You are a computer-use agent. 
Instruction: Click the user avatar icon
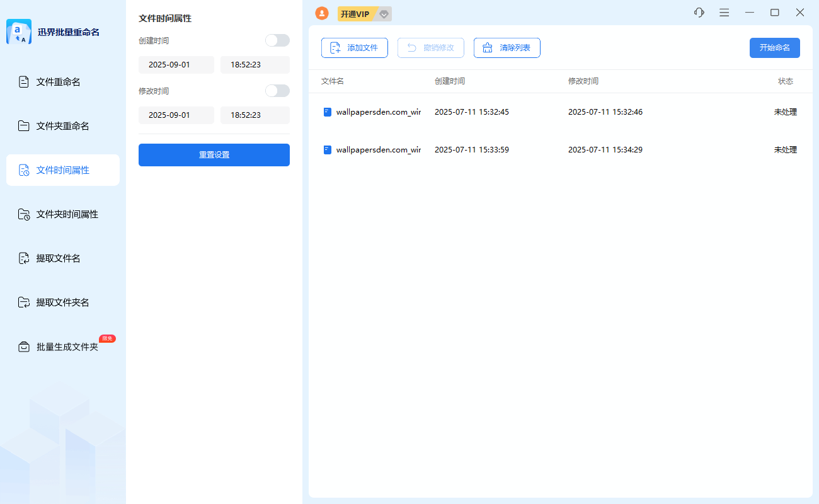tap(322, 13)
